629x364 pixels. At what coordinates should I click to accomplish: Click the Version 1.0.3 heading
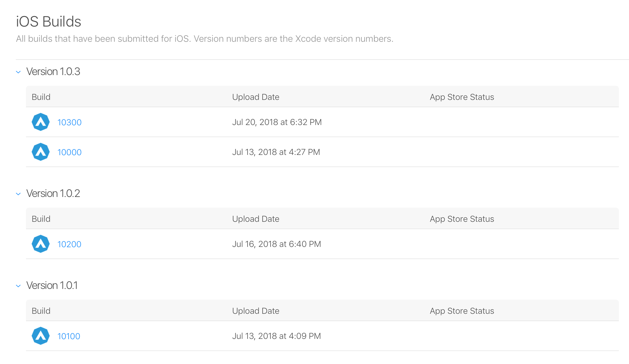[53, 72]
